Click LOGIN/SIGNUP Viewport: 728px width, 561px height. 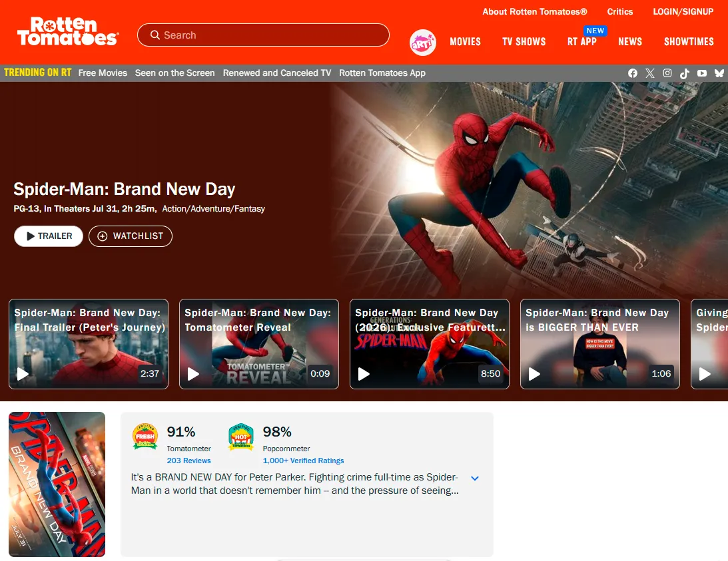(683, 11)
